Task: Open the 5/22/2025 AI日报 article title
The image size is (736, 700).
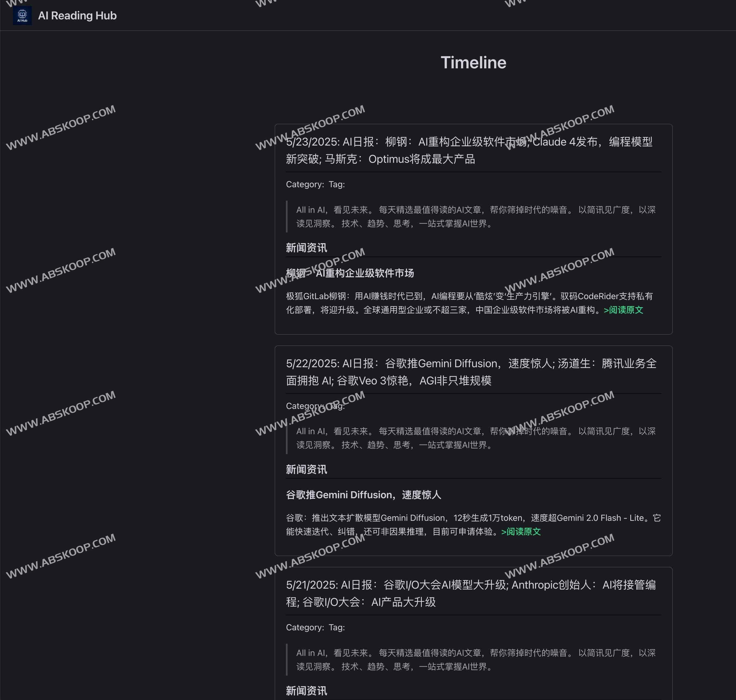Action: (x=472, y=372)
